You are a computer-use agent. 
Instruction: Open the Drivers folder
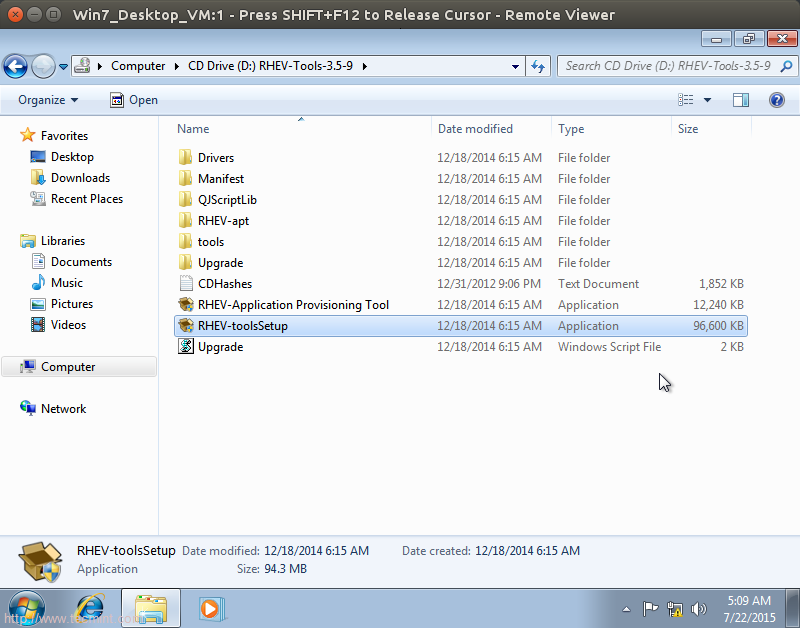point(215,158)
